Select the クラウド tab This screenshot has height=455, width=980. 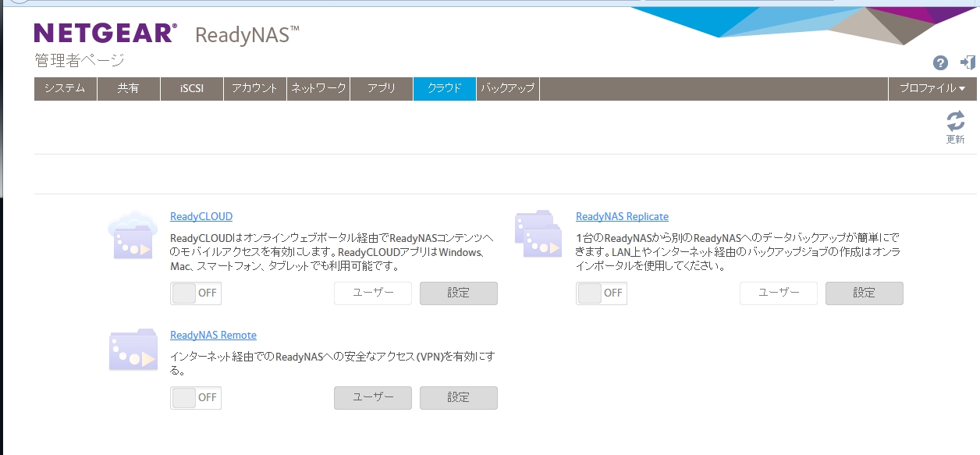[x=445, y=89]
